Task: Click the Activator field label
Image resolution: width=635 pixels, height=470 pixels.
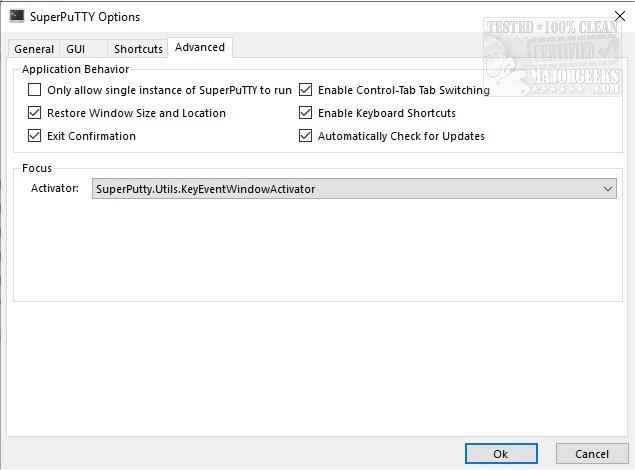Action: tap(55, 188)
